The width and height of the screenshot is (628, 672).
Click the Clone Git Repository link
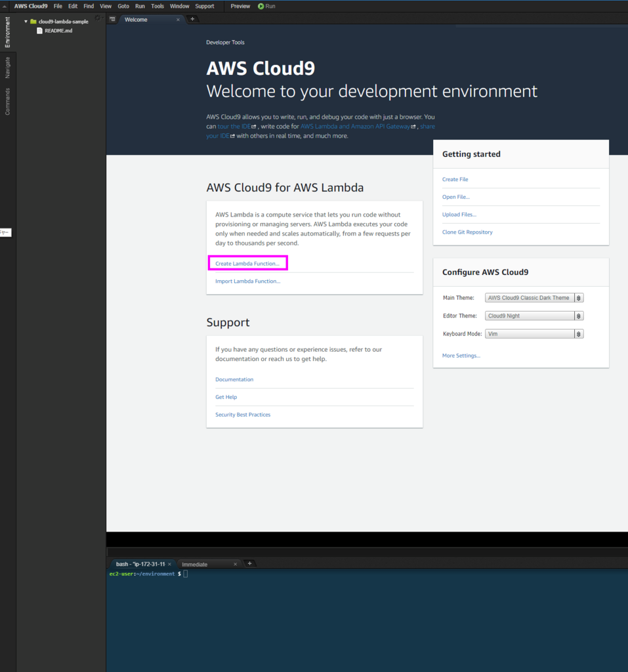pyautogui.click(x=467, y=232)
